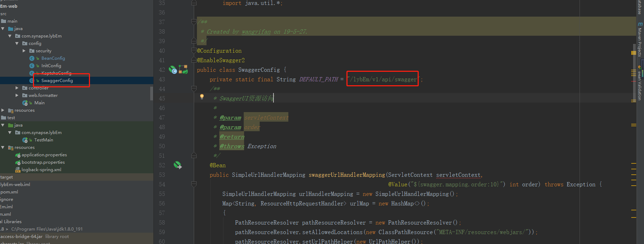
Task: Expand the security package
Action: click(x=24, y=51)
